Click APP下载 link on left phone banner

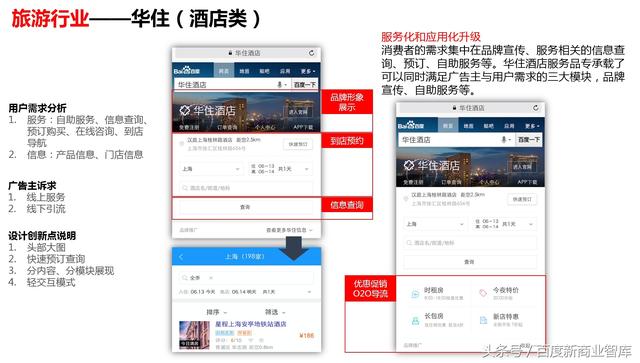(303, 127)
